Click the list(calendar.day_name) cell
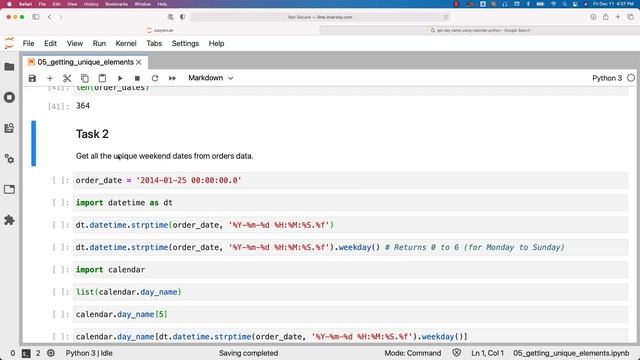The width and height of the screenshot is (640, 360). coord(351,292)
